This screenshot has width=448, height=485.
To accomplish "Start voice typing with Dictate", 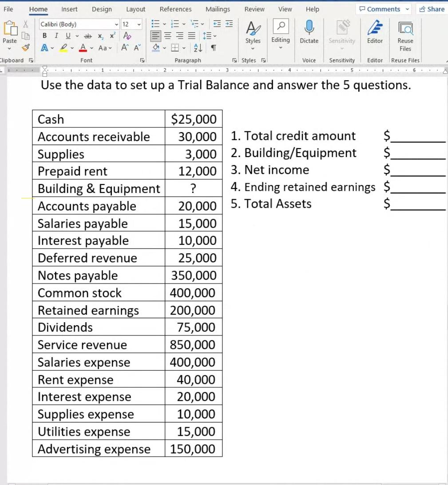I will pyautogui.click(x=309, y=35).
